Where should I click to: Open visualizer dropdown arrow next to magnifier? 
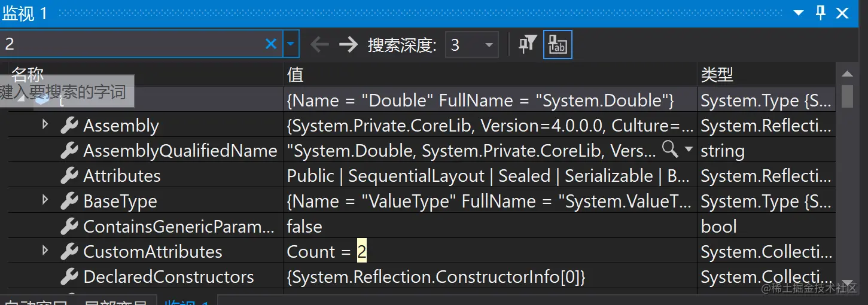point(688,150)
